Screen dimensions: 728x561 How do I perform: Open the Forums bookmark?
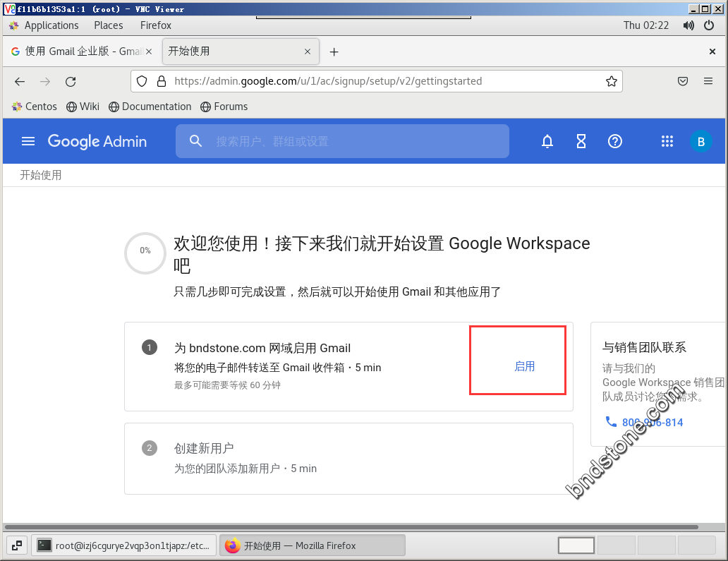(x=224, y=107)
